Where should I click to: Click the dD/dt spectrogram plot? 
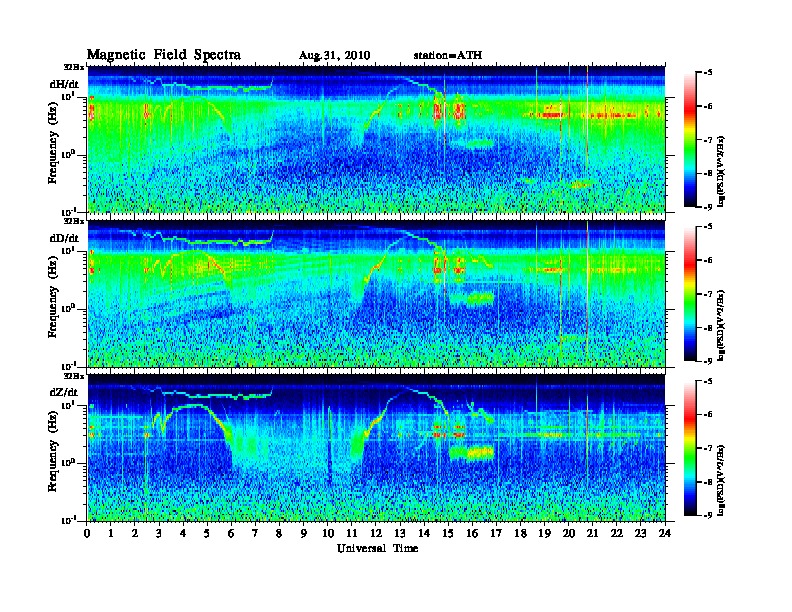coord(376,294)
